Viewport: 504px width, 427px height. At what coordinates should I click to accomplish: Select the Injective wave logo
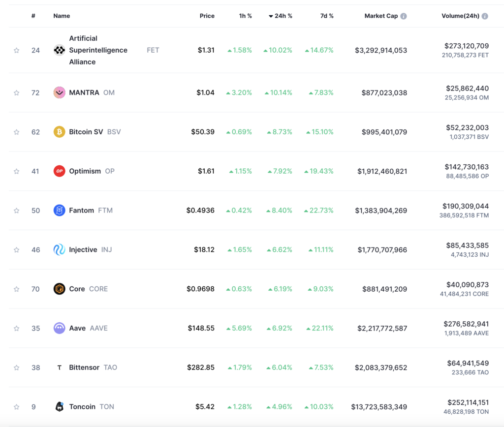coord(59,249)
